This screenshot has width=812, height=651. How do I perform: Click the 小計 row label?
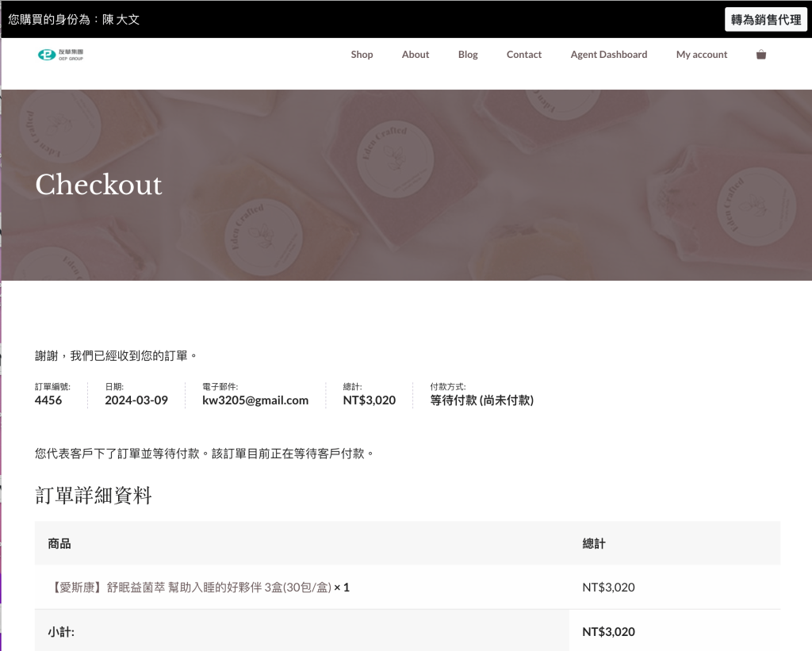(61, 632)
